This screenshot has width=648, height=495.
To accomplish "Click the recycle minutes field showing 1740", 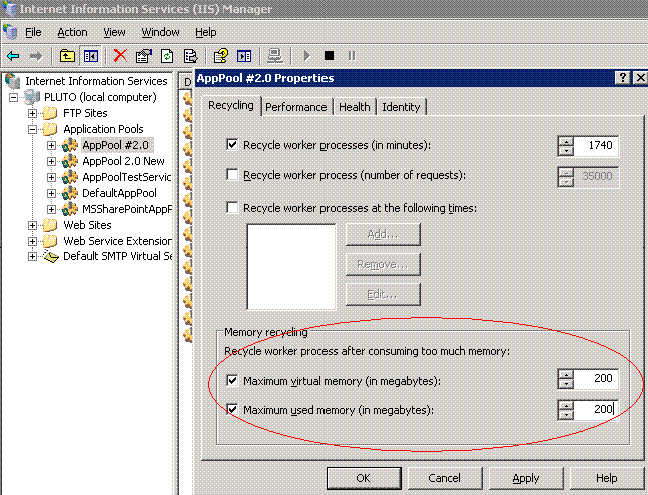I will tap(596, 145).
